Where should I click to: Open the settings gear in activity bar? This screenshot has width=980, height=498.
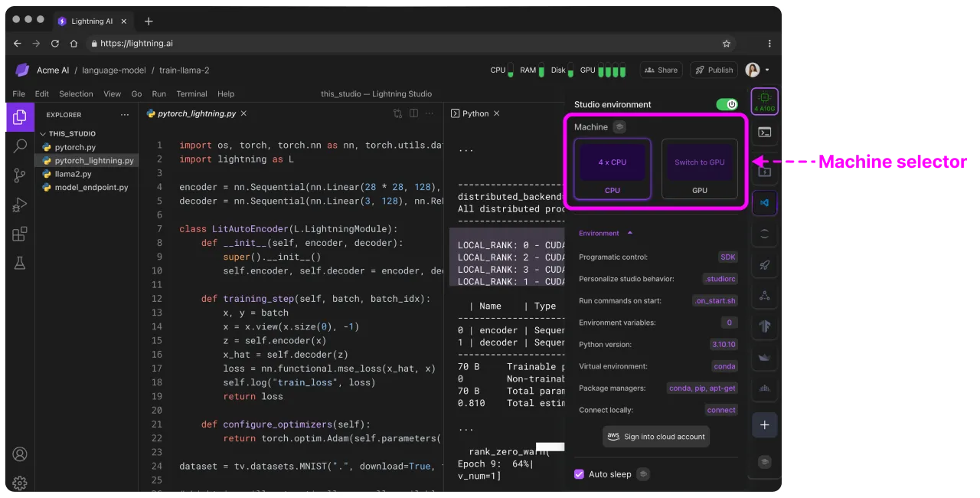click(20, 483)
